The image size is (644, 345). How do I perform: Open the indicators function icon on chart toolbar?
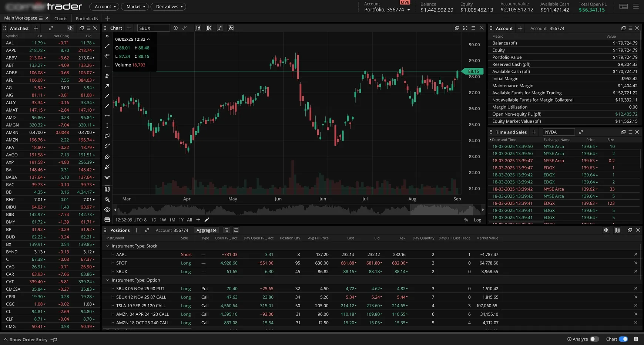pos(220,28)
